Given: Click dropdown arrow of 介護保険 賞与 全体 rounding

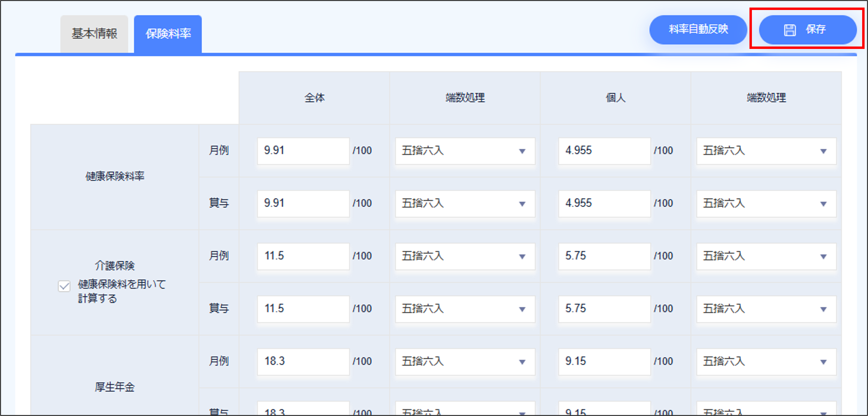Looking at the screenshot, I should tap(522, 309).
